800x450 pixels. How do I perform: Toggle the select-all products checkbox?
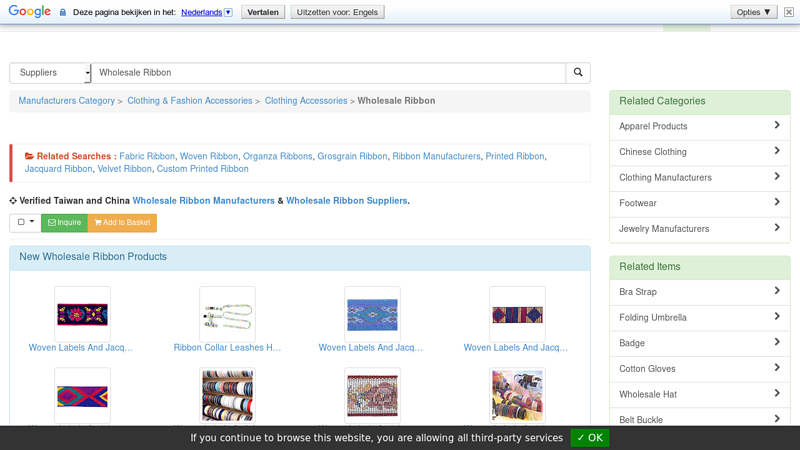(21, 223)
